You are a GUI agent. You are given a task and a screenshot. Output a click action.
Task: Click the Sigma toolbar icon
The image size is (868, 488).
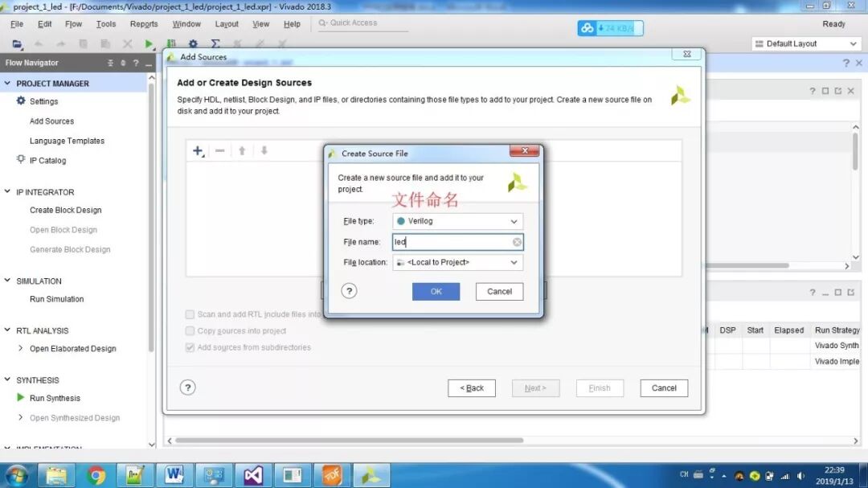[x=215, y=43]
